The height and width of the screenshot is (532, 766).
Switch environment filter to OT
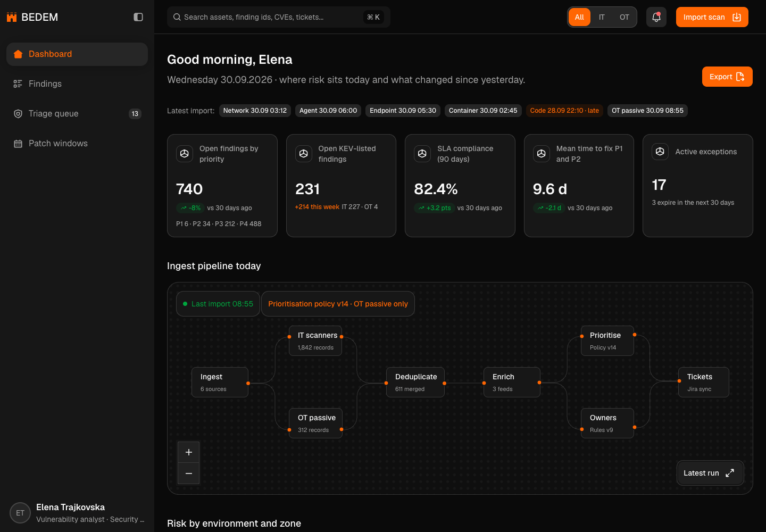tap(625, 17)
